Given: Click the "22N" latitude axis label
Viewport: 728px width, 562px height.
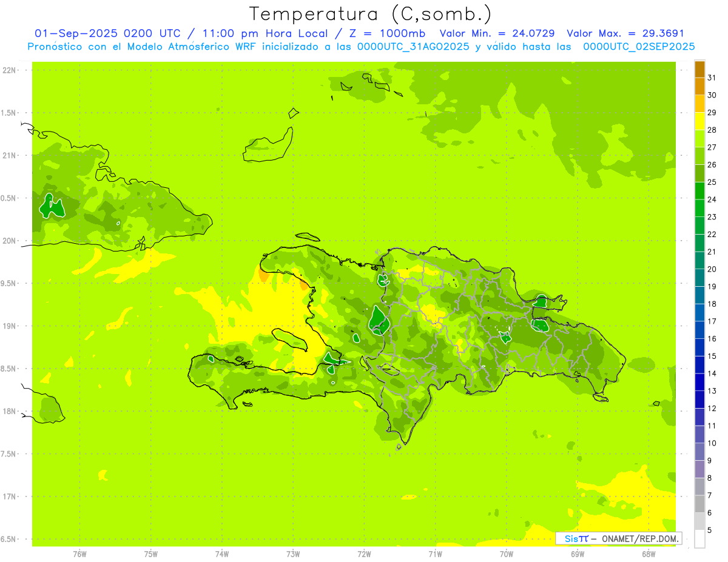Looking at the screenshot, I should click(9, 70).
